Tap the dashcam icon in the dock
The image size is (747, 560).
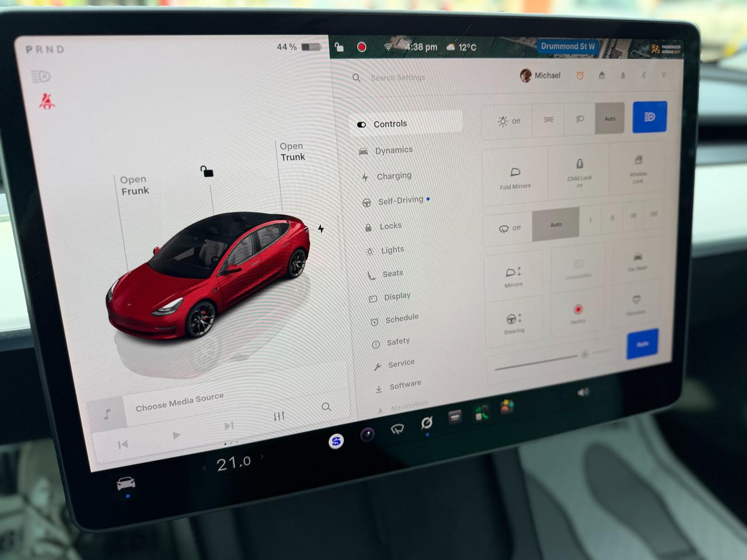click(x=455, y=416)
